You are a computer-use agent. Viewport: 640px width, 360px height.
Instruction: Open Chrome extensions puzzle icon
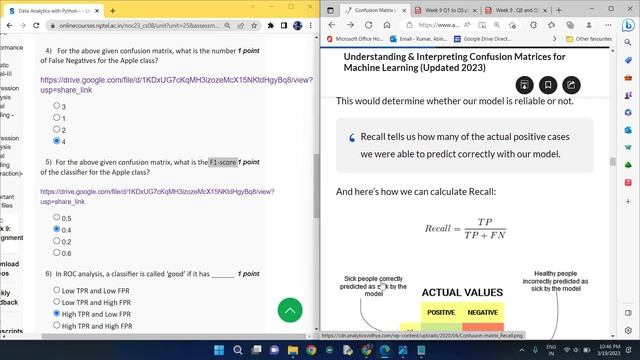pos(270,25)
